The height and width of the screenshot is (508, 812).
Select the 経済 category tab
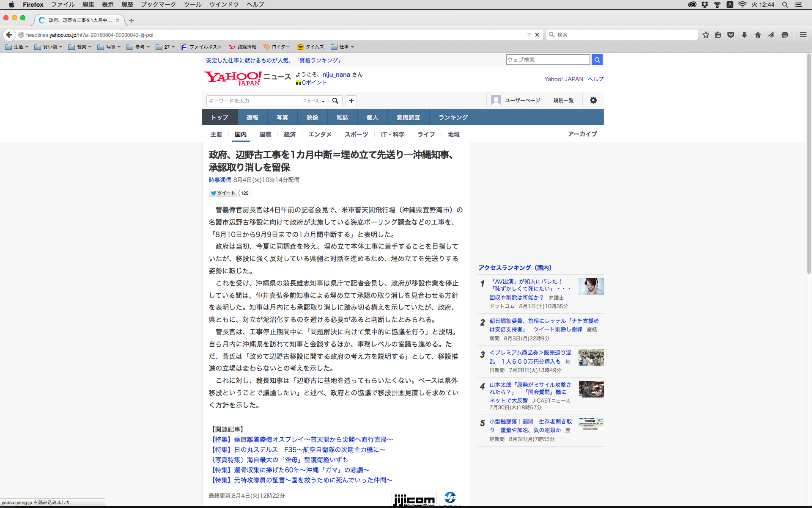coord(290,134)
